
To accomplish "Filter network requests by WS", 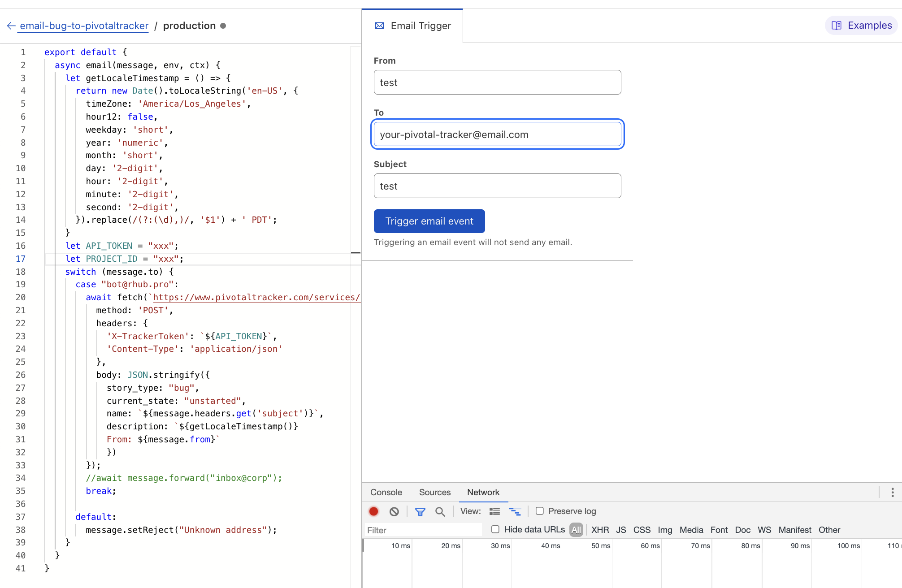I will click(x=764, y=530).
